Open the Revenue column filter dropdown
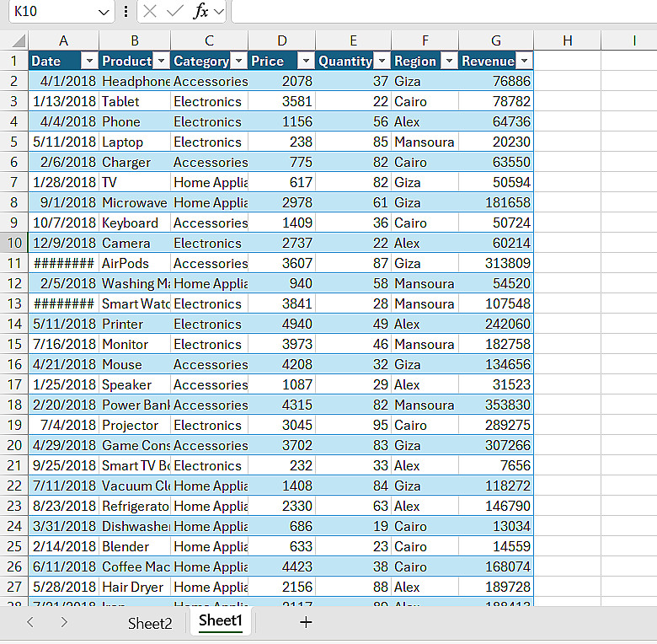Screen dimensions: 657x644 [524, 62]
